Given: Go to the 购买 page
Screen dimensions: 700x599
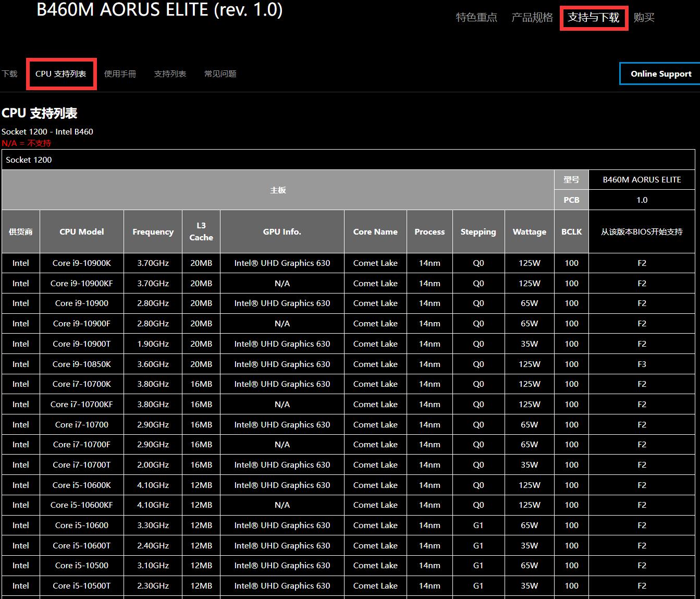Looking at the screenshot, I should pyautogui.click(x=644, y=18).
